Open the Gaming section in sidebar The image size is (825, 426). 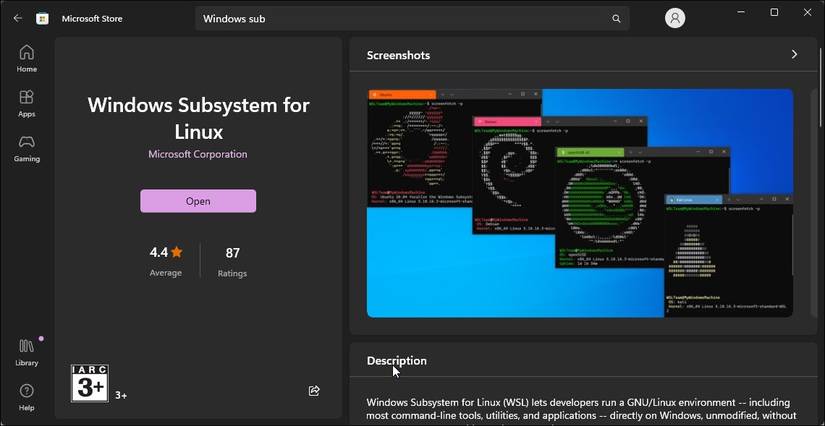(x=26, y=148)
